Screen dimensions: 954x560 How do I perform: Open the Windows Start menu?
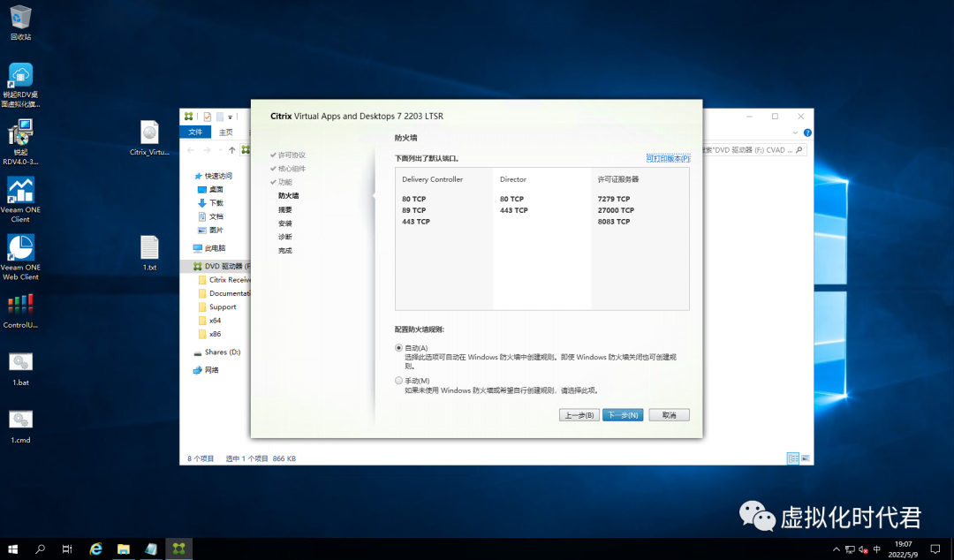tap(12, 549)
